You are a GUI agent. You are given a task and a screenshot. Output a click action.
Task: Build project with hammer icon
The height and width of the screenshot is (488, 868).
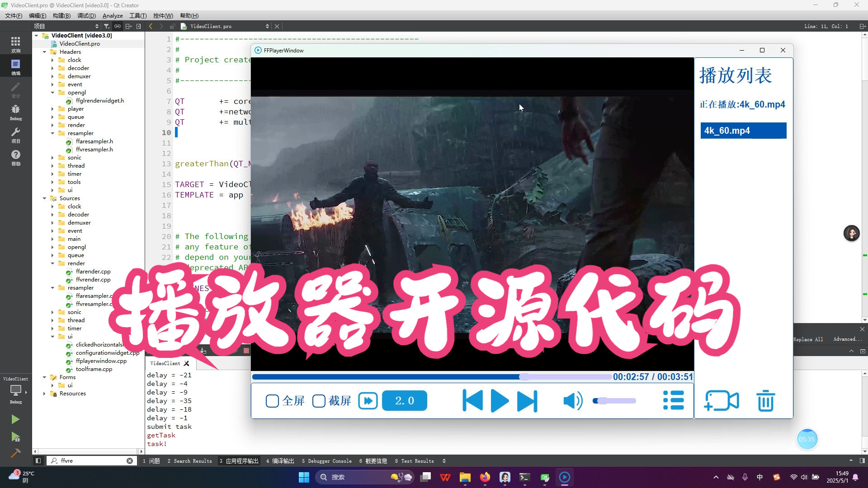(15, 453)
